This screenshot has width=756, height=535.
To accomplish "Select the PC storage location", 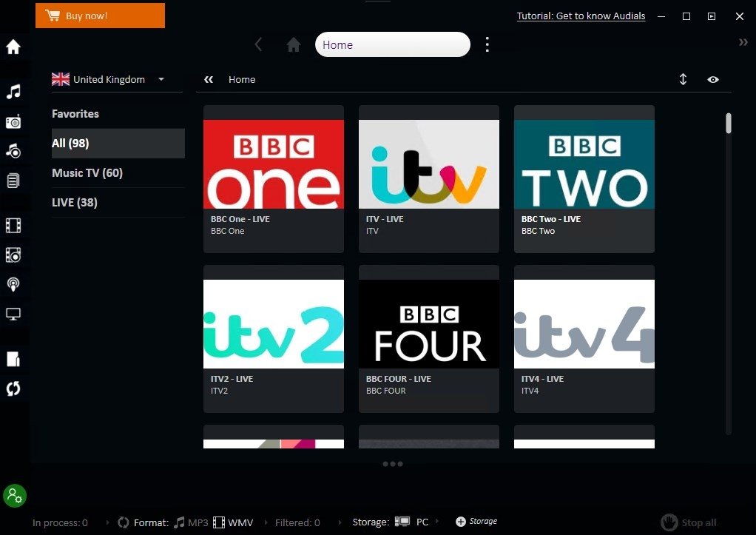I will coord(412,522).
